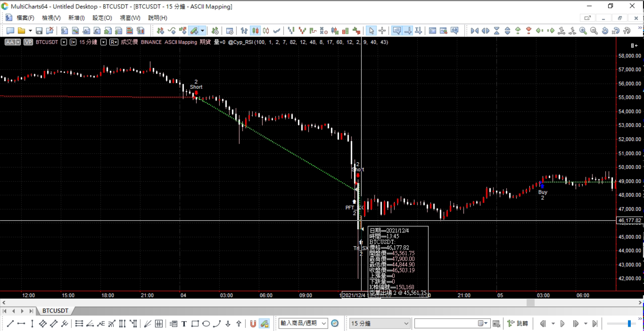This screenshot has height=331, width=644.
Task: Toggle the magnet snap mode icon
Action: [x=253, y=323]
